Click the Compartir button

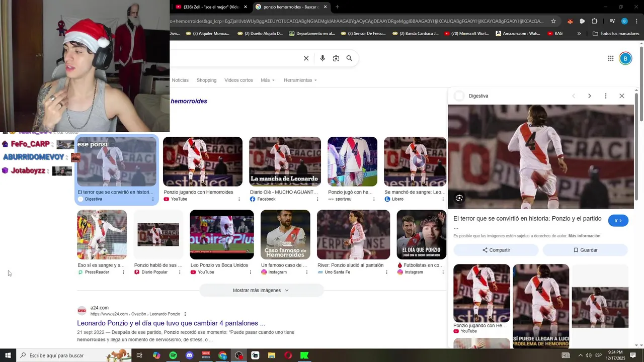pos(496,250)
